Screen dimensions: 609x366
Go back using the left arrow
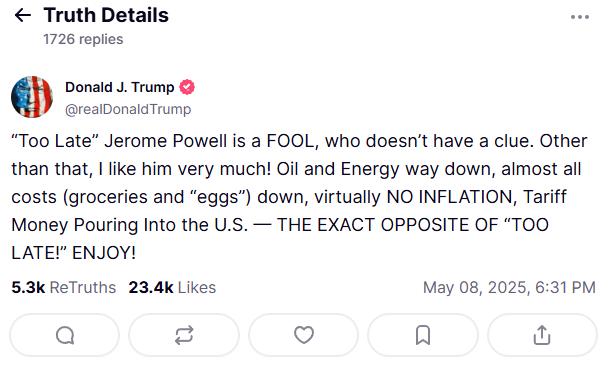23,16
